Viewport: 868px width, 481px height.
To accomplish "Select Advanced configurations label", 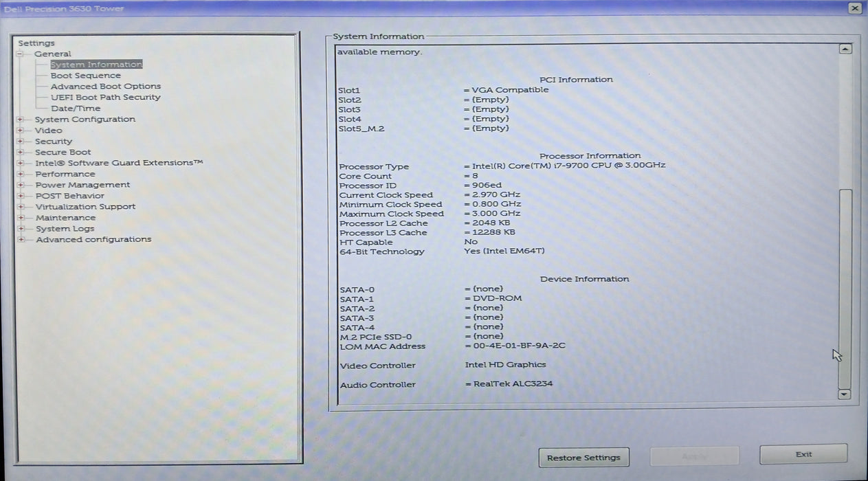I will pyautogui.click(x=93, y=240).
